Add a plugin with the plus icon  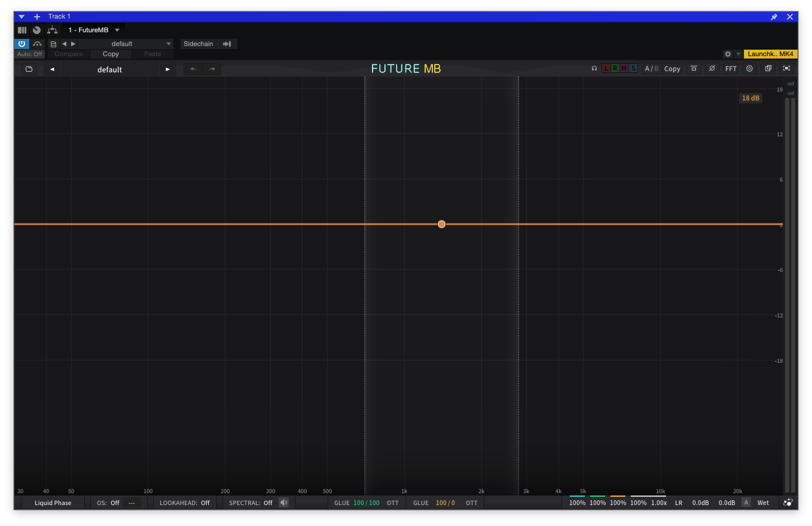37,17
